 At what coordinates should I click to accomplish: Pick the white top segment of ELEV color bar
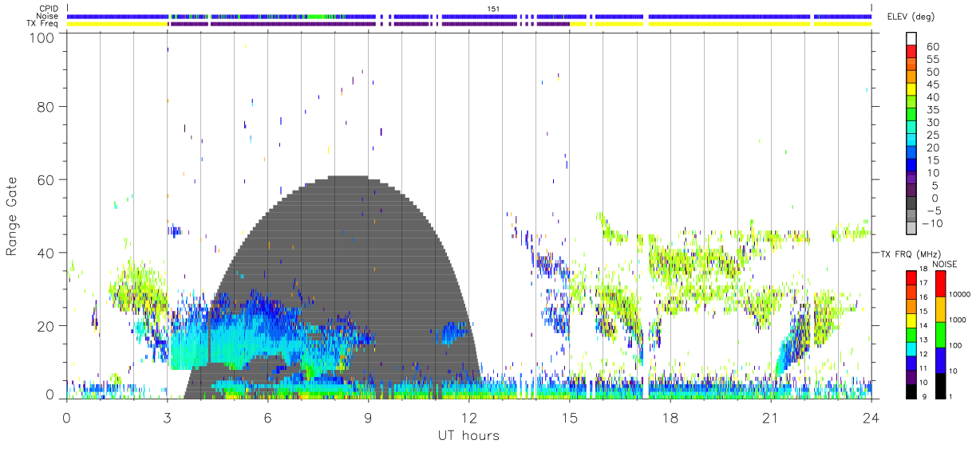[x=911, y=39]
